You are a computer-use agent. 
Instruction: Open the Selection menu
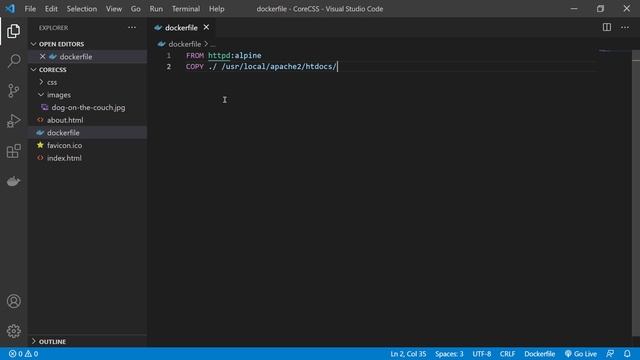[x=82, y=9]
